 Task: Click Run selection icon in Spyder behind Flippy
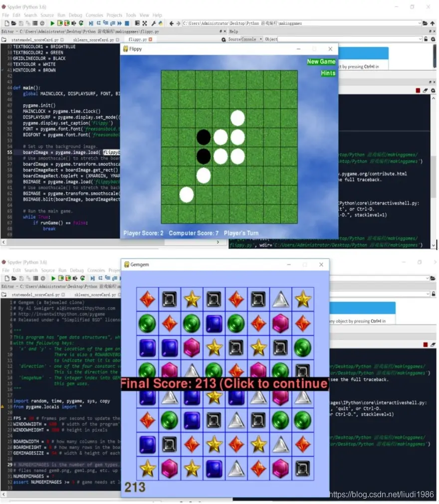pyautogui.click(x=74, y=23)
